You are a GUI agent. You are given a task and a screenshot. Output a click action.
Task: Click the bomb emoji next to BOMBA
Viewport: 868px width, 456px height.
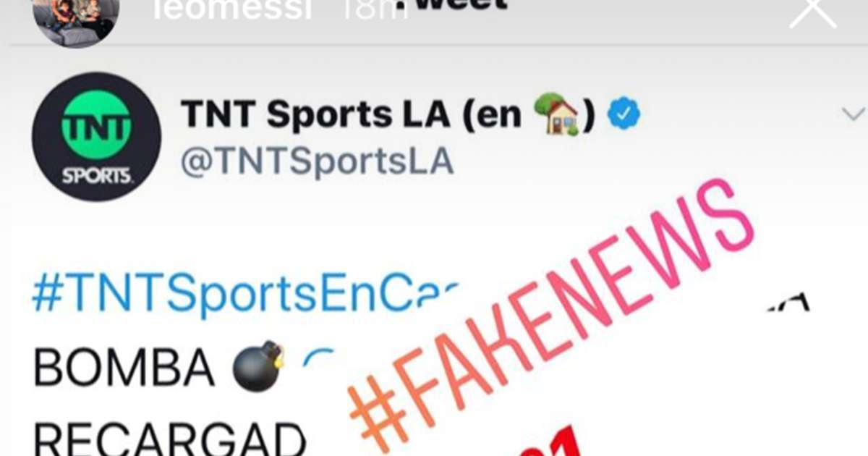(258, 366)
